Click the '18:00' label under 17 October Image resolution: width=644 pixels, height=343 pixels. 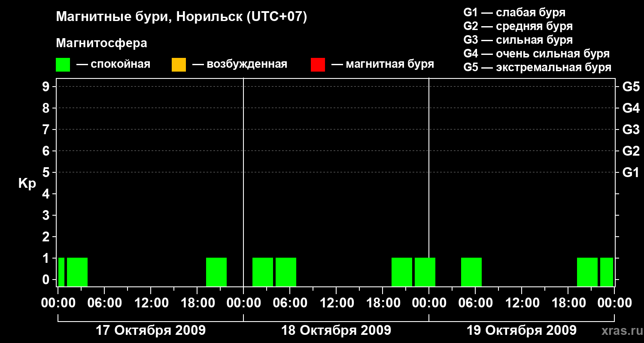coord(197,303)
